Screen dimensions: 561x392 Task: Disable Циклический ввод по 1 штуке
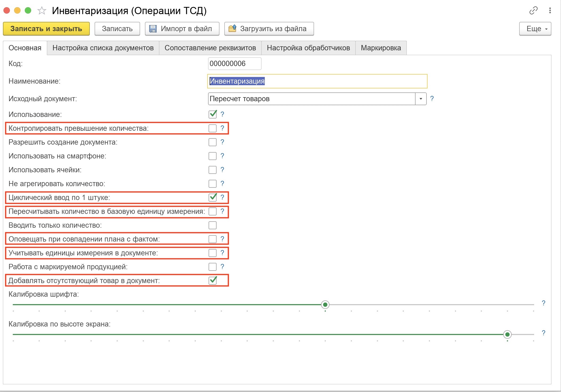coord(213,197)
